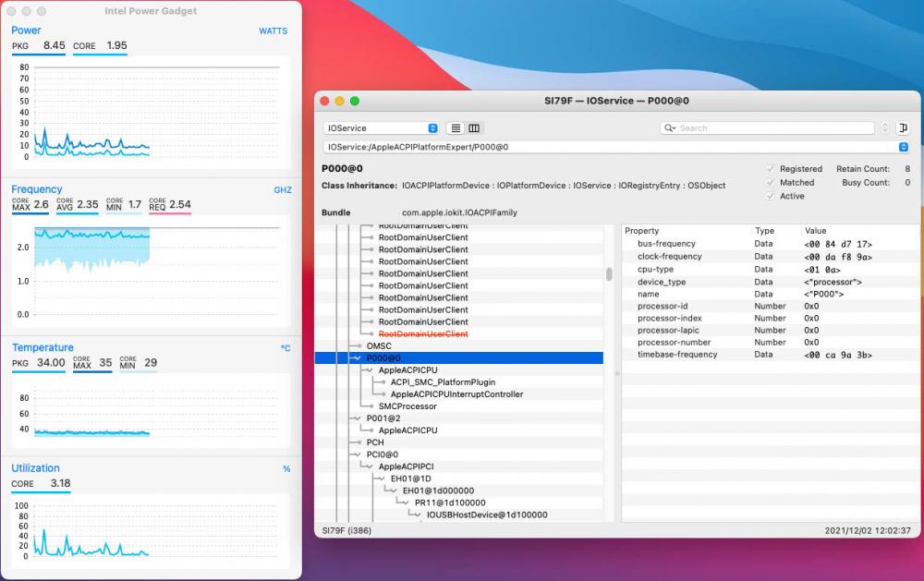Screen dimensions: 924x581
Task: Open the IOService path dropdown arrow
Action: [x=904, y=147]
